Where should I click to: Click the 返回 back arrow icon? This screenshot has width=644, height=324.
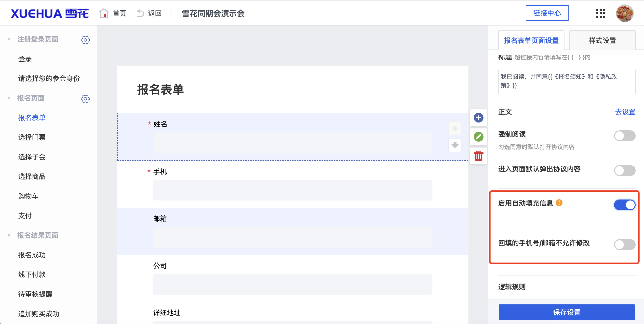(x=140, y=13)
